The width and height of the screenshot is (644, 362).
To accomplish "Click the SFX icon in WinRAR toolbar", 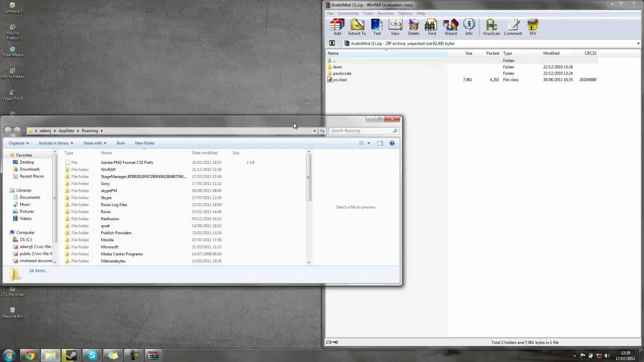I will pyautogui.click(x=533, y=27).
